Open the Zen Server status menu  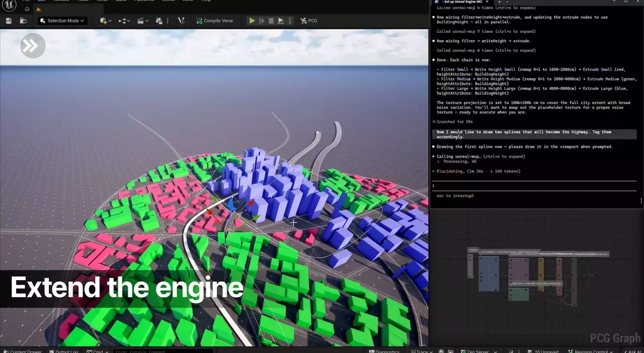(x=478, y=351)
